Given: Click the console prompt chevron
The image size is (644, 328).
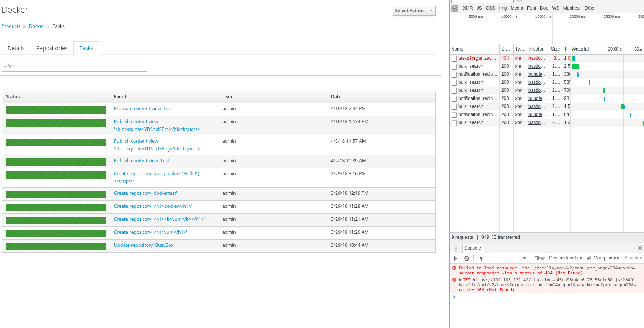Looking at the screenshot, I should (454, 297).
